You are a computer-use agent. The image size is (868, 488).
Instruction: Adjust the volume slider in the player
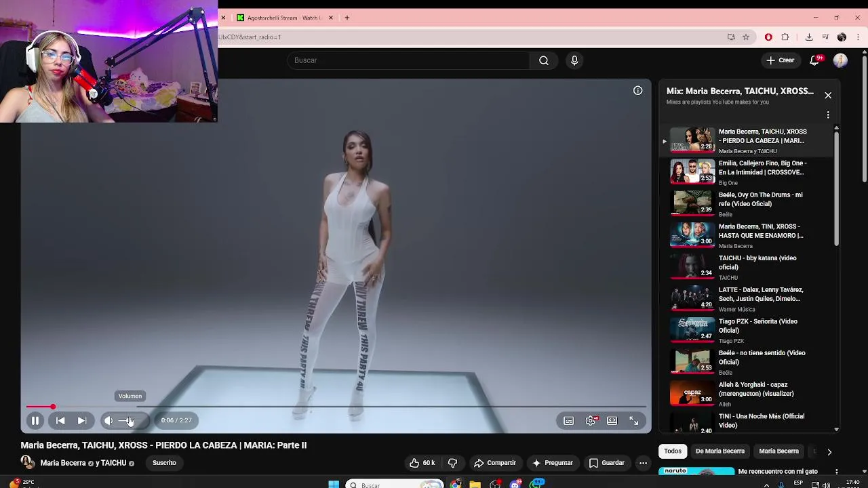(x=130, y=421)
